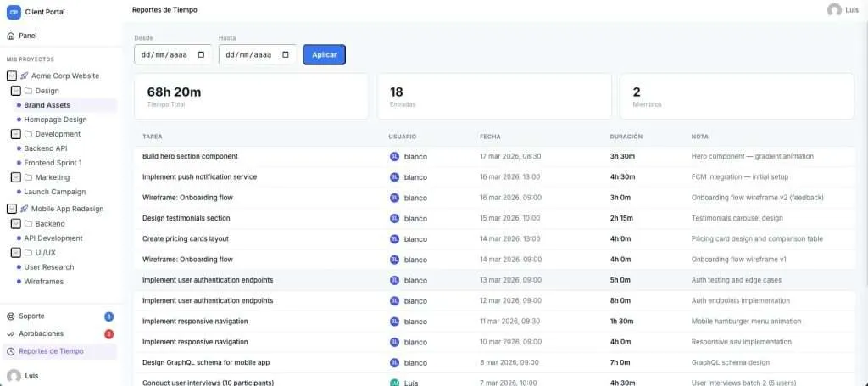Open Aprobaciones section

(x=61, y=334)
